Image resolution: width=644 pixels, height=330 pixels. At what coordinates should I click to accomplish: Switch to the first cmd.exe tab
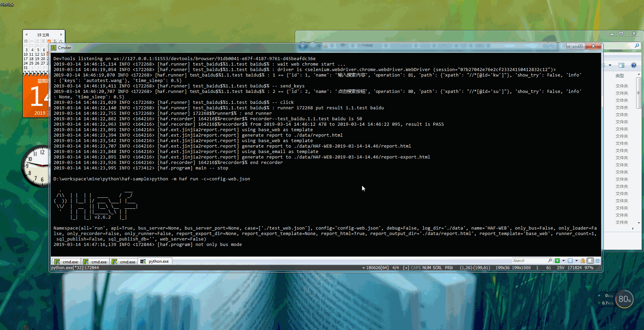coord(67,262)
